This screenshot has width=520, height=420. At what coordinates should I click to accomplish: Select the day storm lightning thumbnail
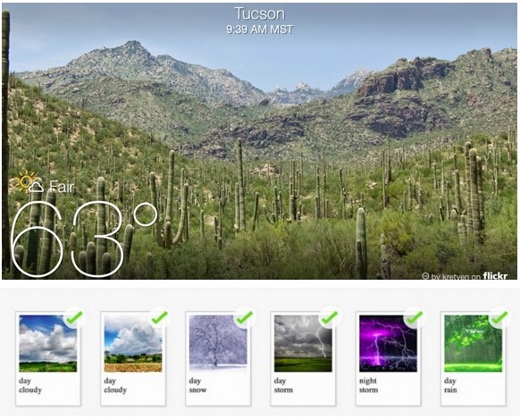[x=303, y=343]
